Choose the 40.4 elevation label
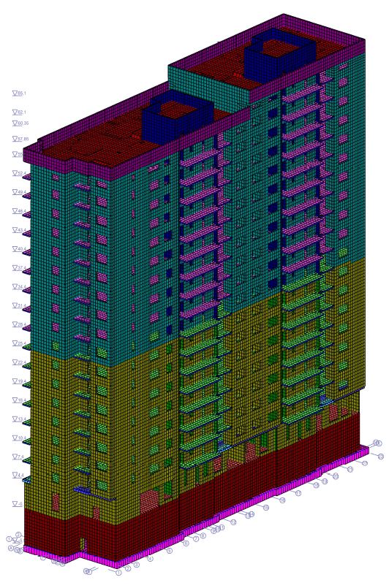 (x=19, y=248)
